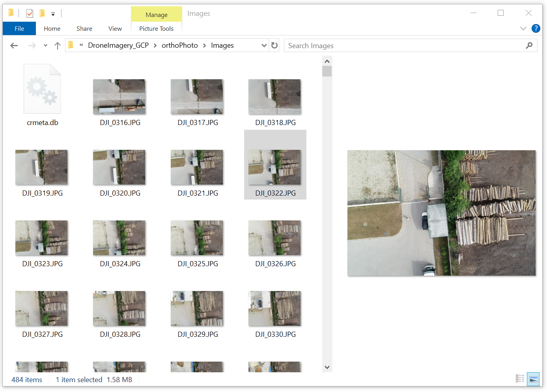
Task: Navigate to orthoPhoto in breadcrumb
Action: (180, 45)
